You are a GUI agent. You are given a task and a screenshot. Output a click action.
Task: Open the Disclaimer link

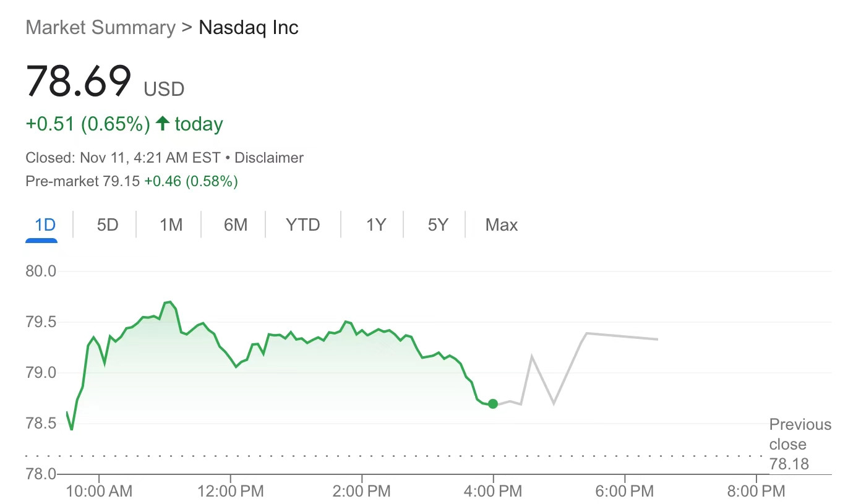click(269, 158)
